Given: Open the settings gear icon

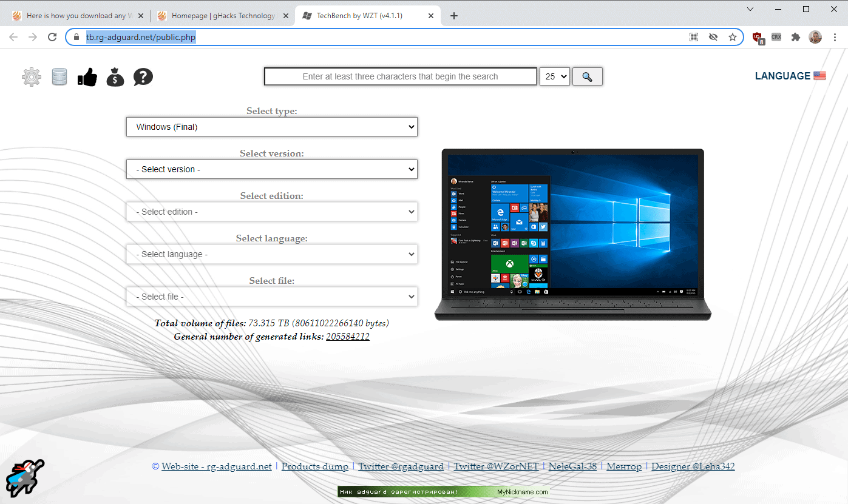Looking at the screenshot, I should pos(32,77).
